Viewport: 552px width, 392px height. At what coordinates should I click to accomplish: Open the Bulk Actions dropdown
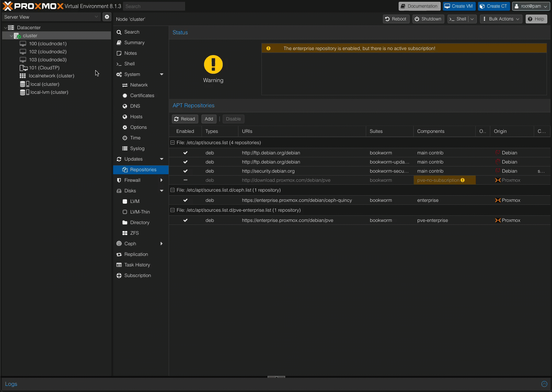click(501, 19)
